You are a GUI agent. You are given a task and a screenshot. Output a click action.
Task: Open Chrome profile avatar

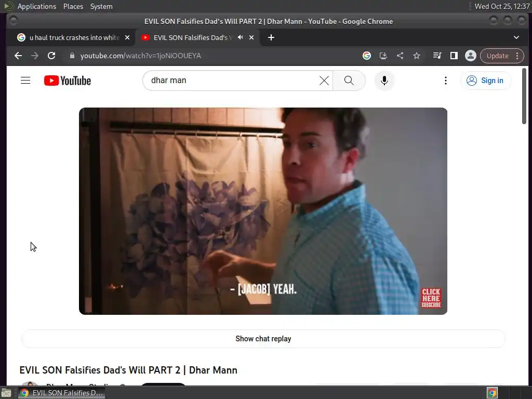[470, 56]
